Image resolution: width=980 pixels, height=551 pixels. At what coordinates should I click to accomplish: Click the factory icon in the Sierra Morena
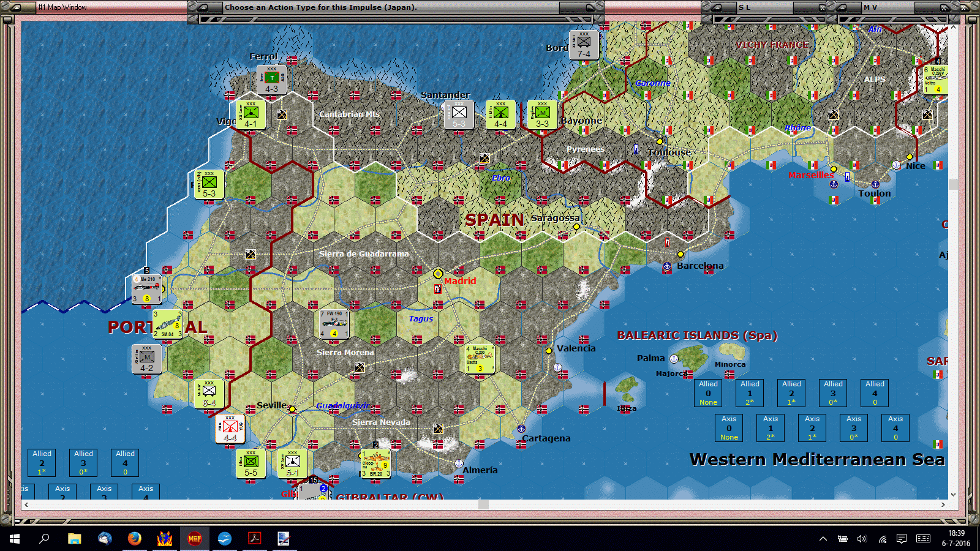tap(360, 367)
